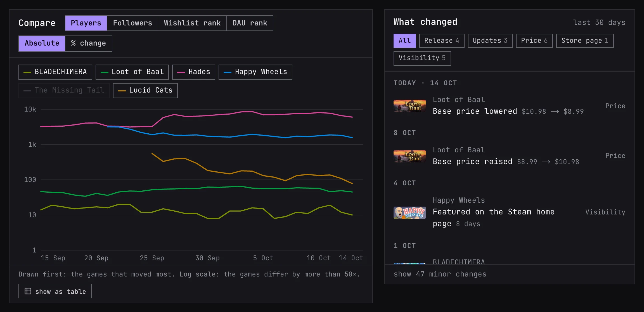Click the Price tag on 8 Oct entry
The width and height of the screenshot is (644, 312).
(615, 156)
